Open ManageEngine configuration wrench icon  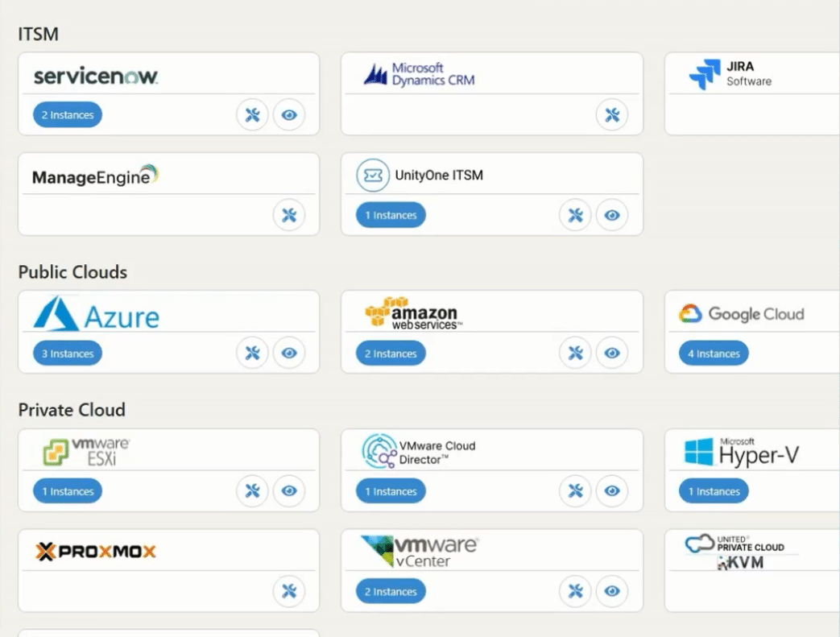(x=289, y=215)
